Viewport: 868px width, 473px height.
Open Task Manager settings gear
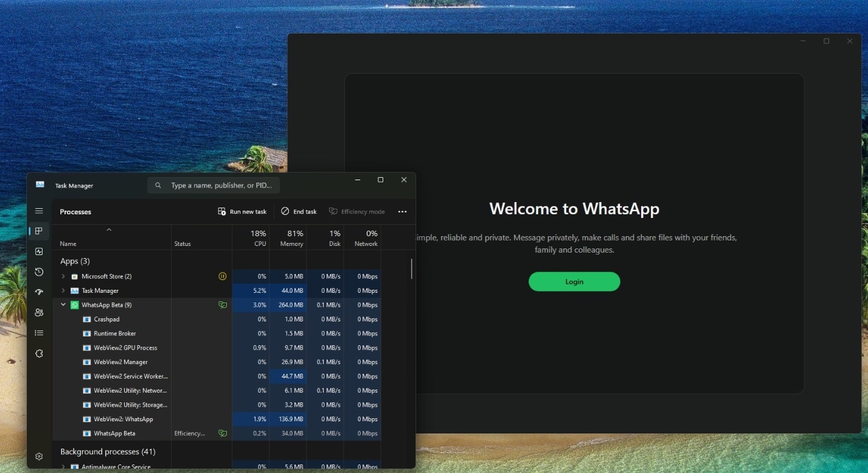pyautogui.click(x=39, y=456)
